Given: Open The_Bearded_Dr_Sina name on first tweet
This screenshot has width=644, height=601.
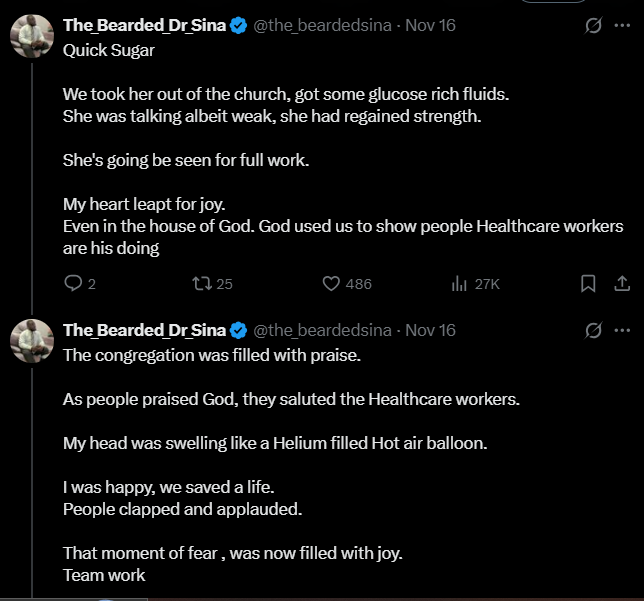Looking at the screenshot, I should pos(144,25).
